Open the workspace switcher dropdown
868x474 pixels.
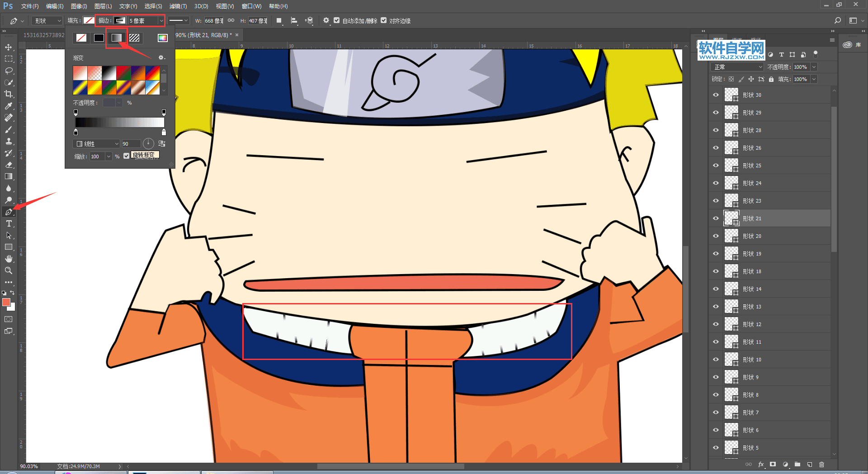coord(856,20)
